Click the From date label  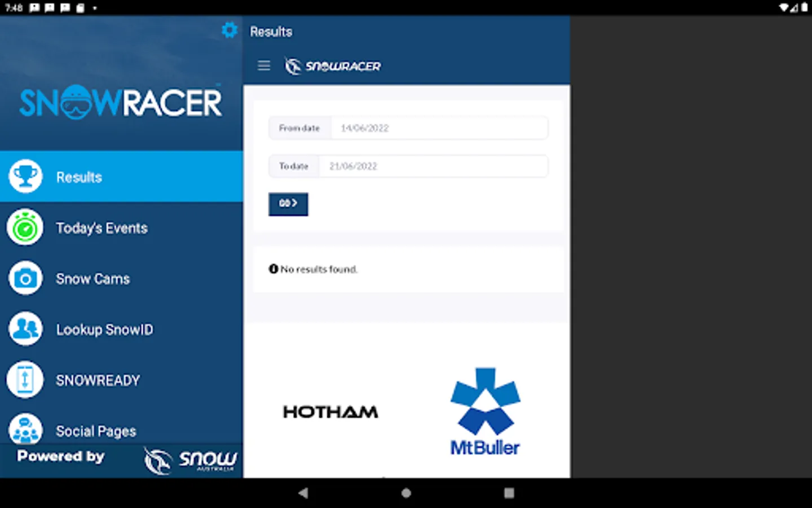click(x=299, y=128)
